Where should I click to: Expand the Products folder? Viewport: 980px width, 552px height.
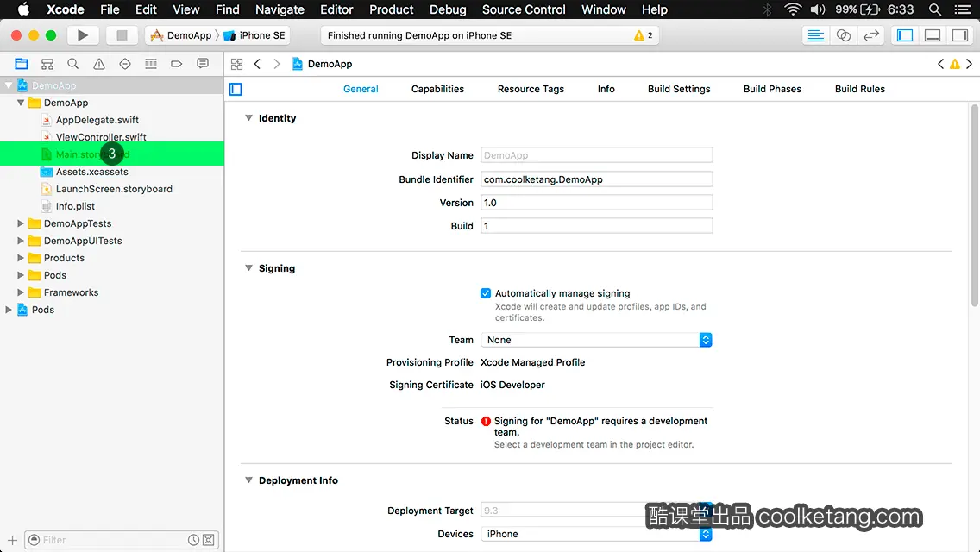(x=21, y=258)
